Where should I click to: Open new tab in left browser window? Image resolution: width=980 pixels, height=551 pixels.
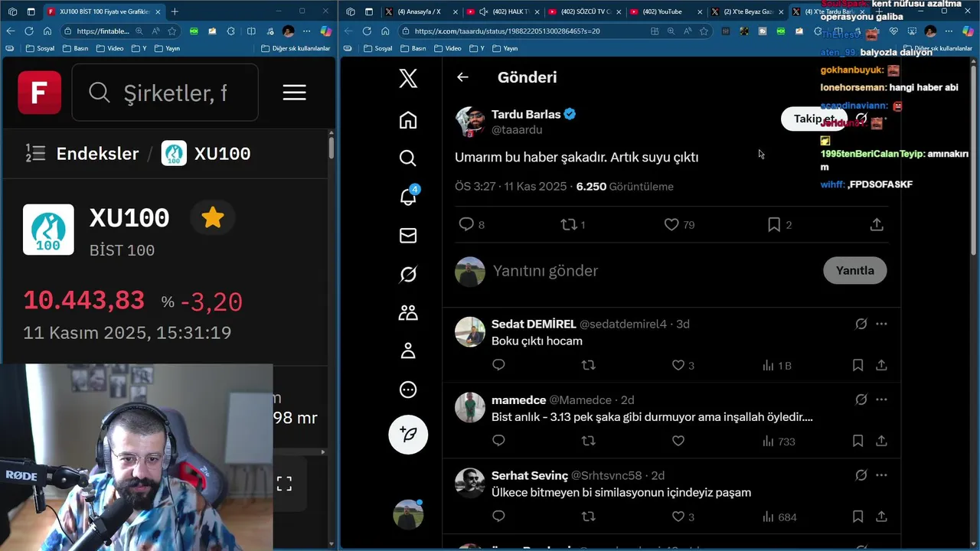tap(175, 11)
